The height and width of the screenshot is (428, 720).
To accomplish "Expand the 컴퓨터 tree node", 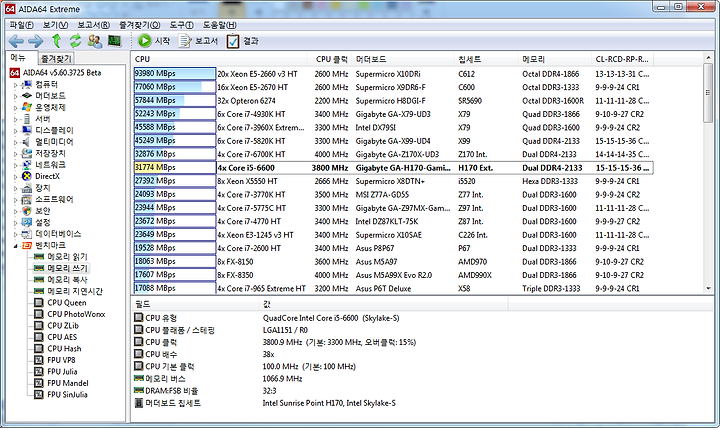I will tap(15, 84).
